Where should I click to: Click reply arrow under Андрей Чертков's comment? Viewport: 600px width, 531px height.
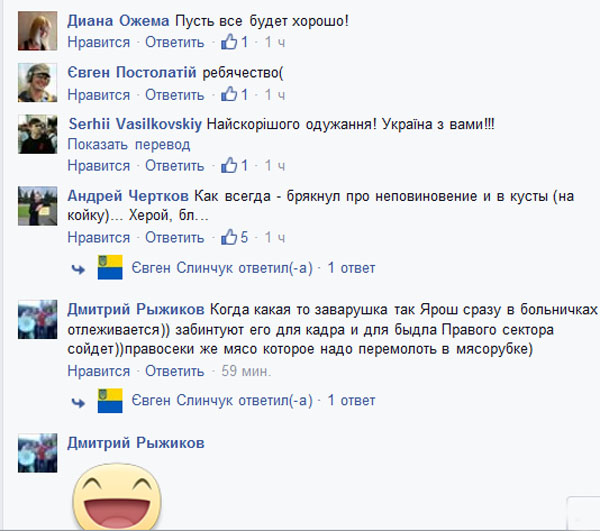pos(78,269)
